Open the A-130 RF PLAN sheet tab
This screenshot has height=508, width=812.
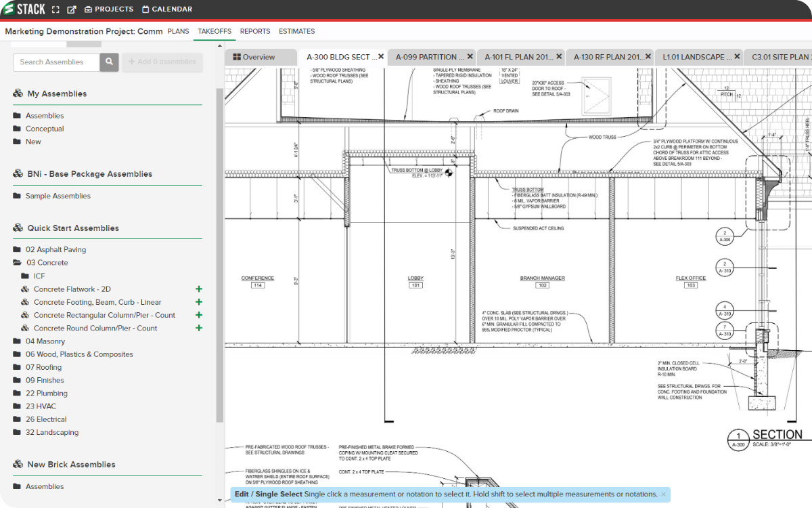(x=606, y=57)
